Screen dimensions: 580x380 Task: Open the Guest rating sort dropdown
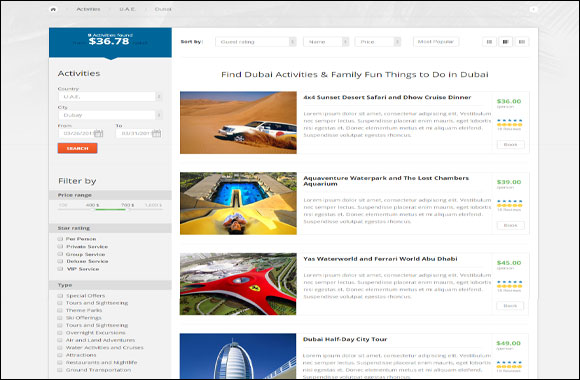point(256,42)
